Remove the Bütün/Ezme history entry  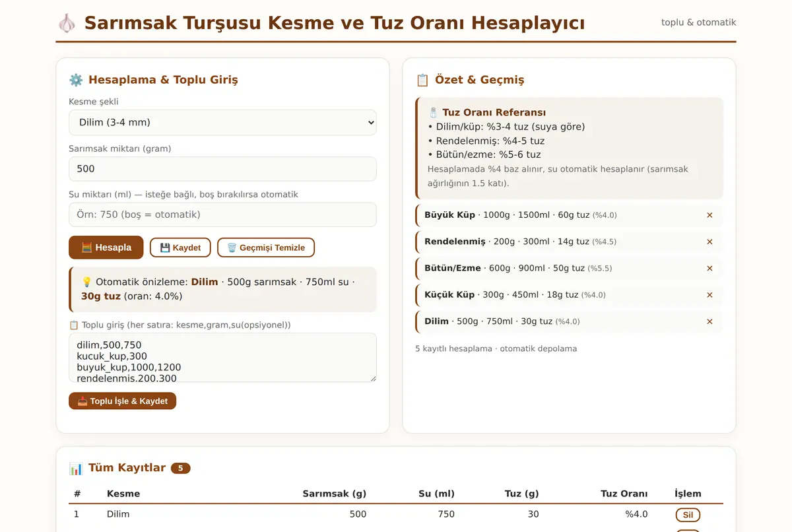[x=709, y=269]
